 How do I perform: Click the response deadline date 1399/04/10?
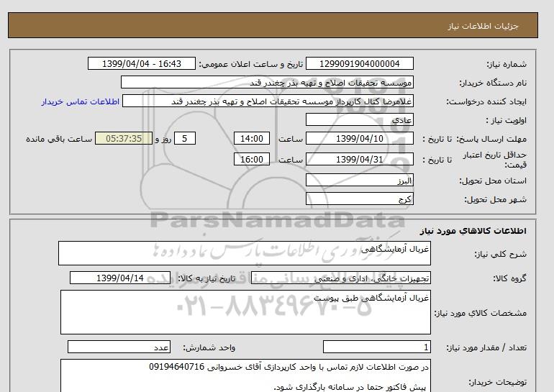pyautogui.click(x=359, y=138)
